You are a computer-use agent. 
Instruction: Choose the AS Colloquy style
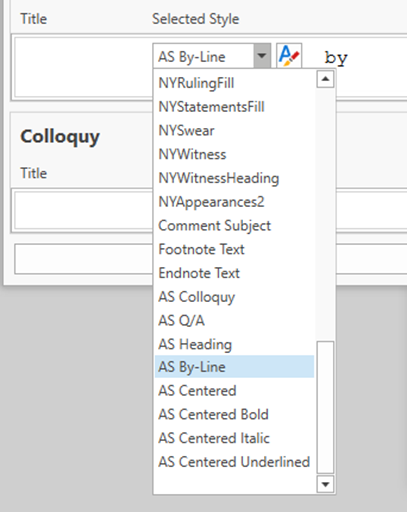click(235, 297)
